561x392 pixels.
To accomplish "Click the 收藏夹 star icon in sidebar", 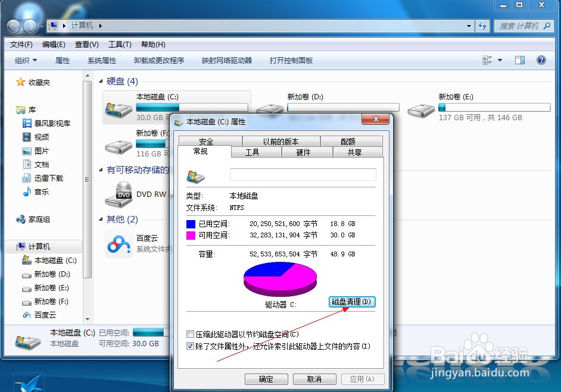I will tap(20, 82).
